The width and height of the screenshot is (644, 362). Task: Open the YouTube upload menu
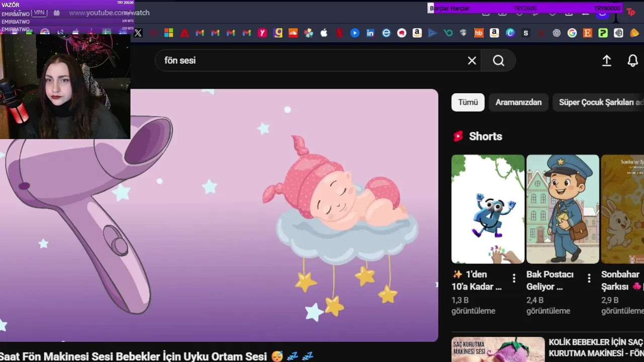(607, 61)
